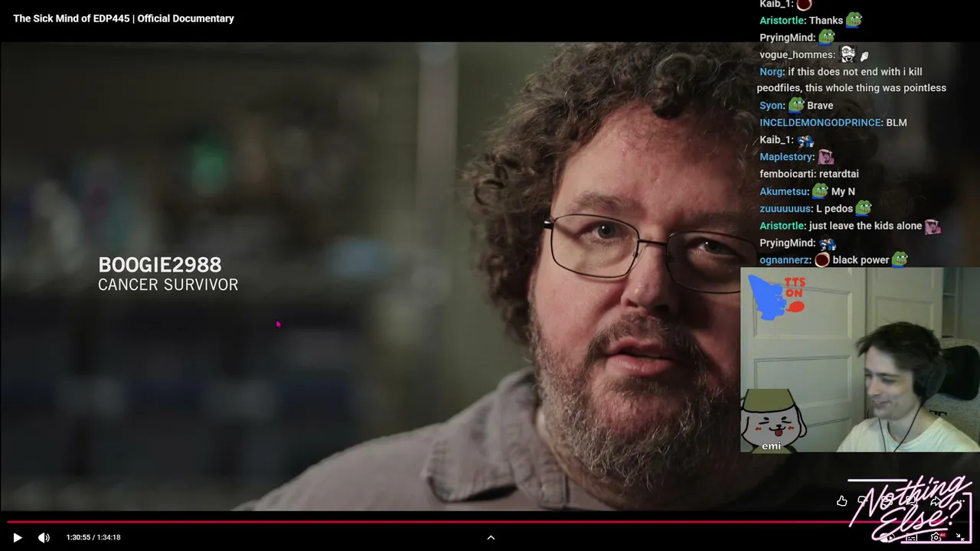This screenshot has height=551, width=980.
Task: Click the "Brave" message from Syon
Action: (x=820, y=106)
